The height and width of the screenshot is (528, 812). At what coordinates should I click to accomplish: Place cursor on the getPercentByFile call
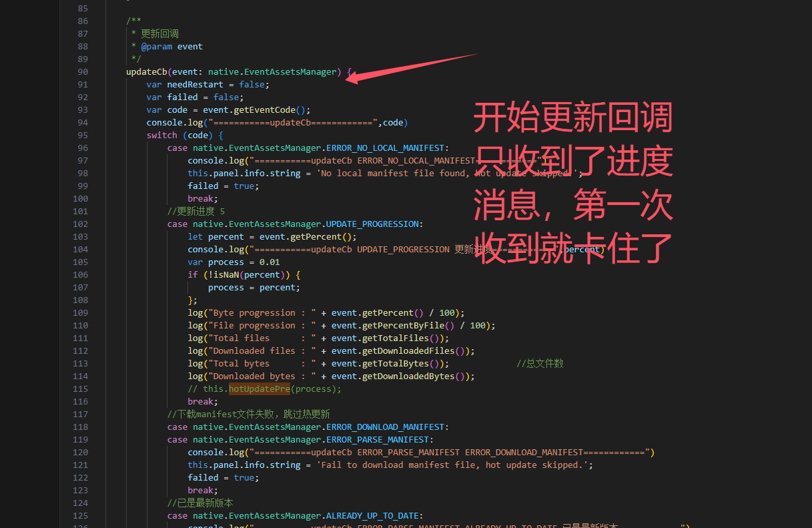coord(408,326)
